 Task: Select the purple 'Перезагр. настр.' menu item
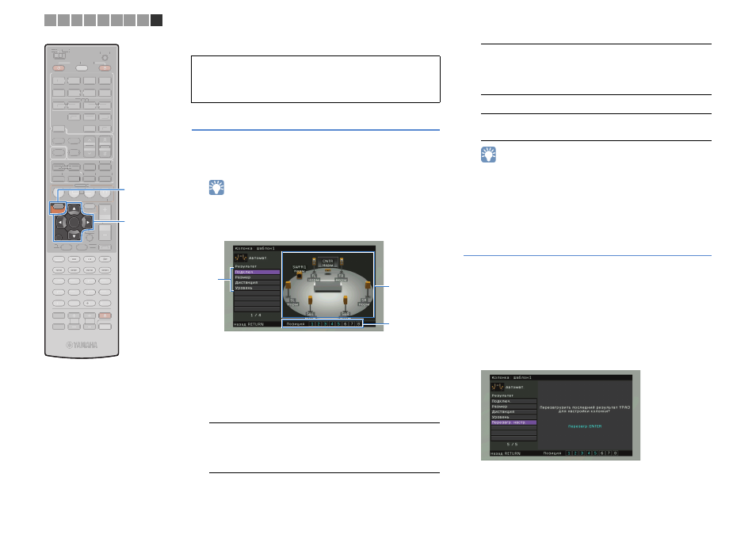[x=514, y=422]
